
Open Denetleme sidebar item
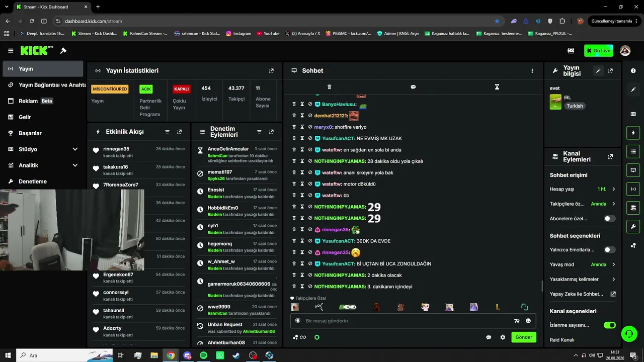[43, 182]
